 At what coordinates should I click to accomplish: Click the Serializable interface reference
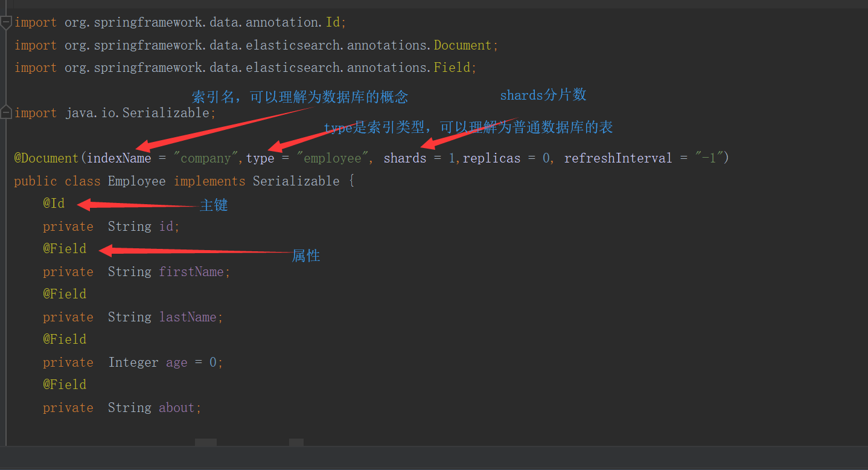pos(296,181)
